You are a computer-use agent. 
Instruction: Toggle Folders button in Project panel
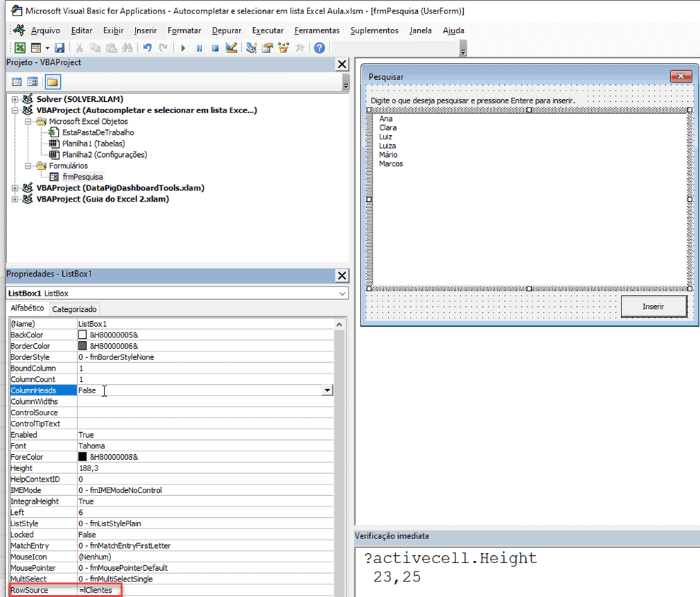click(53, 82)
